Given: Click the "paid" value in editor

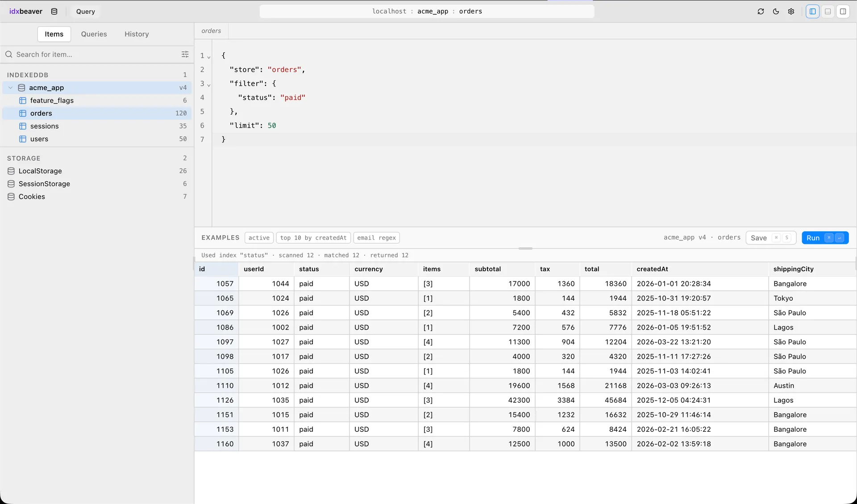Looking at the screenshot, I should click(x=293, y=98).
